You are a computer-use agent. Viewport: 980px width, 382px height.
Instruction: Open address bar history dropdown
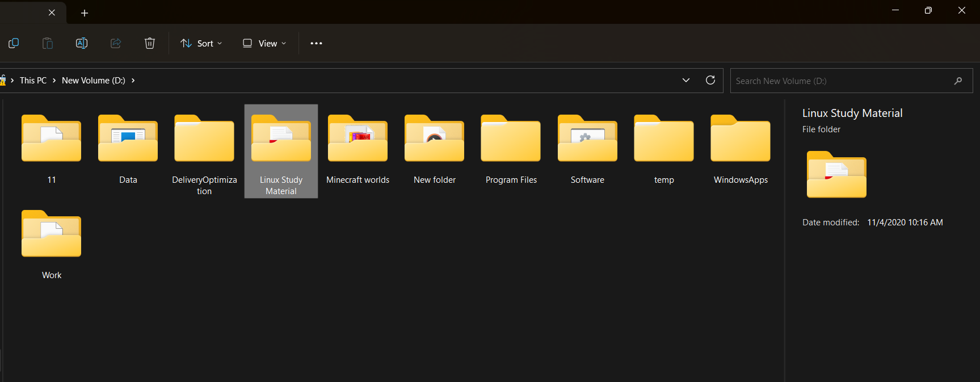(686, 80)
